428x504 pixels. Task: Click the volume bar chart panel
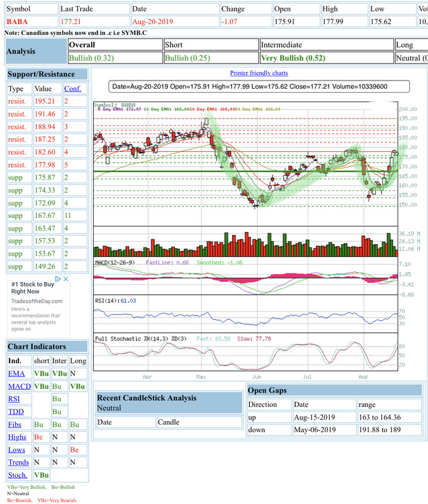coord(245,242)
